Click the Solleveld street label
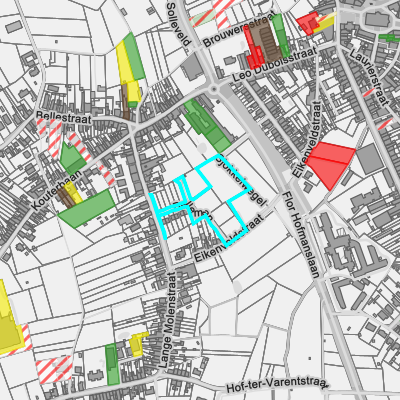The height and width of the screenshot is (400, 400). [179, 24]
